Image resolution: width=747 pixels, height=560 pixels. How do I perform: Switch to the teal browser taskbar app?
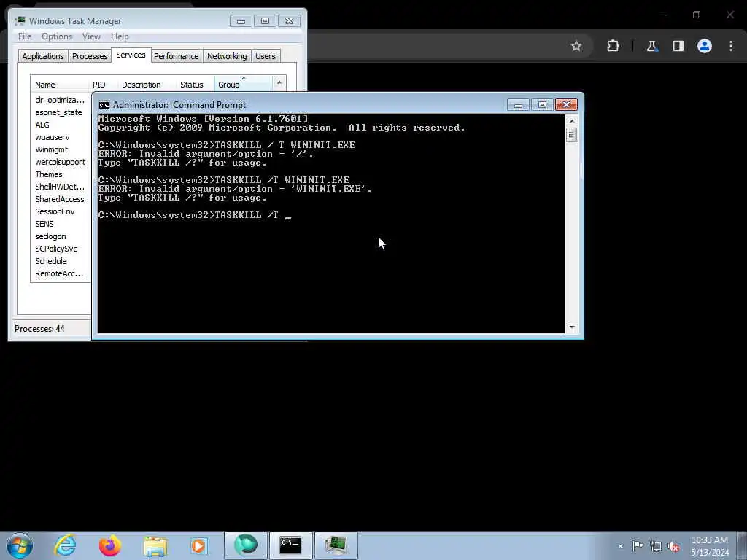point(245,545)
